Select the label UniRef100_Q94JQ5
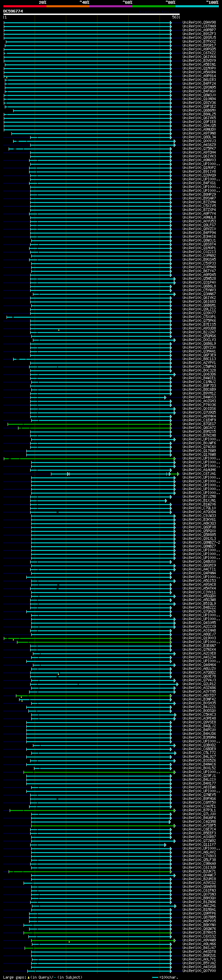 click(199, 125)
